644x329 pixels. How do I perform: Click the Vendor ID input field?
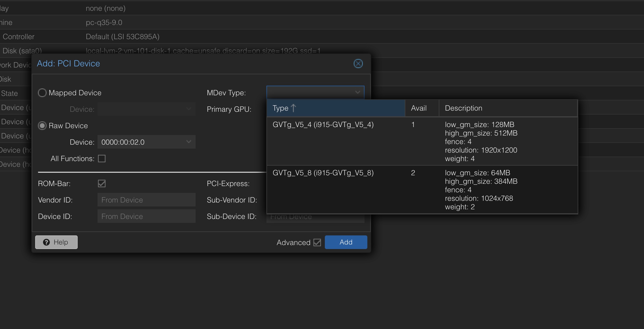click(x=146, y=200)
